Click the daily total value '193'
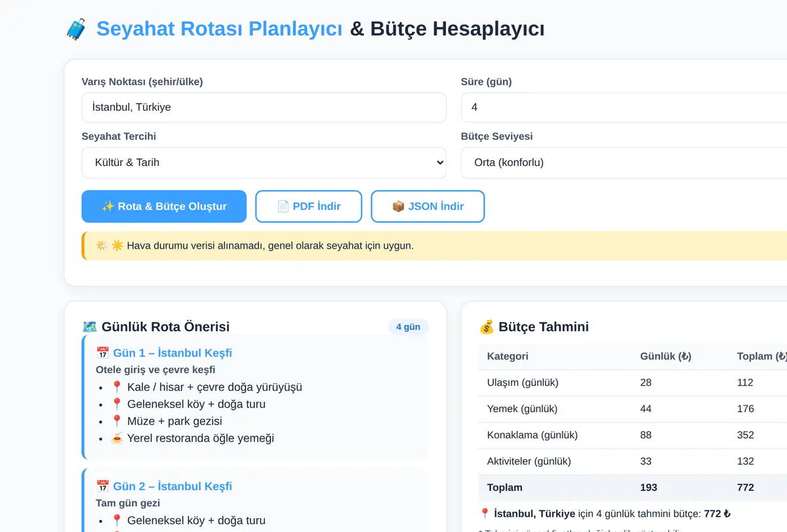The width and height of the screenshot is (787, 532). point(649,487)
